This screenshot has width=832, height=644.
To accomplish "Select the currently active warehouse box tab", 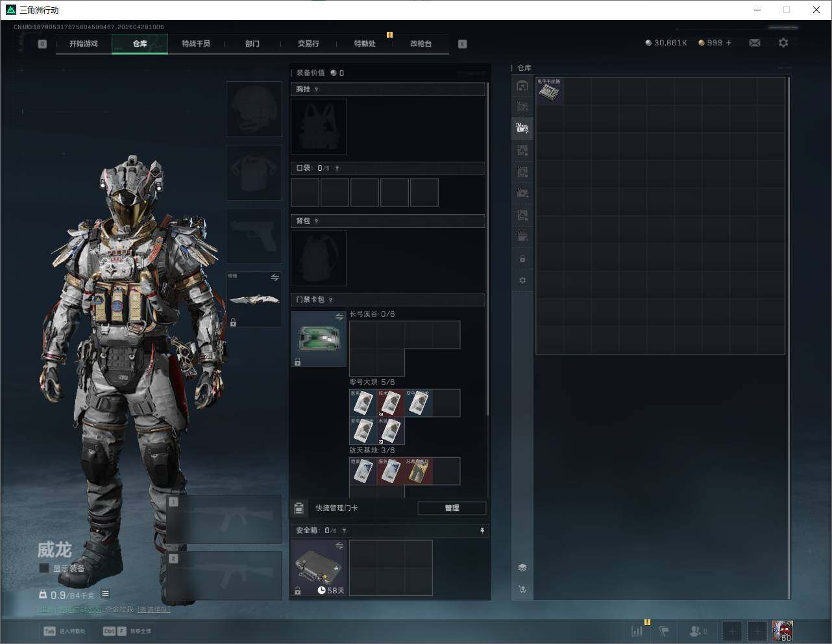I will [522, 129].
